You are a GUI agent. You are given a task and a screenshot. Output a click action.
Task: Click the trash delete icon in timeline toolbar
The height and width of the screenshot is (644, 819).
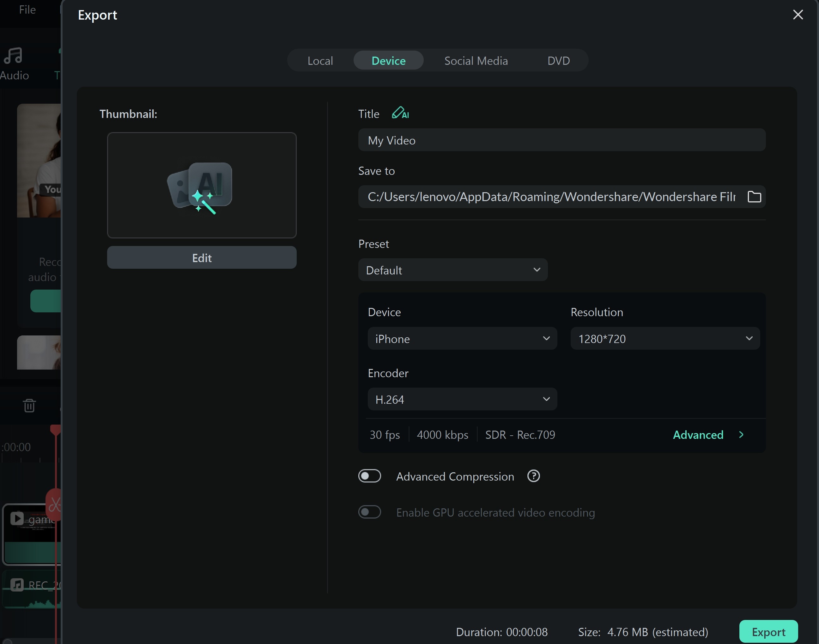tap(29, 406)
